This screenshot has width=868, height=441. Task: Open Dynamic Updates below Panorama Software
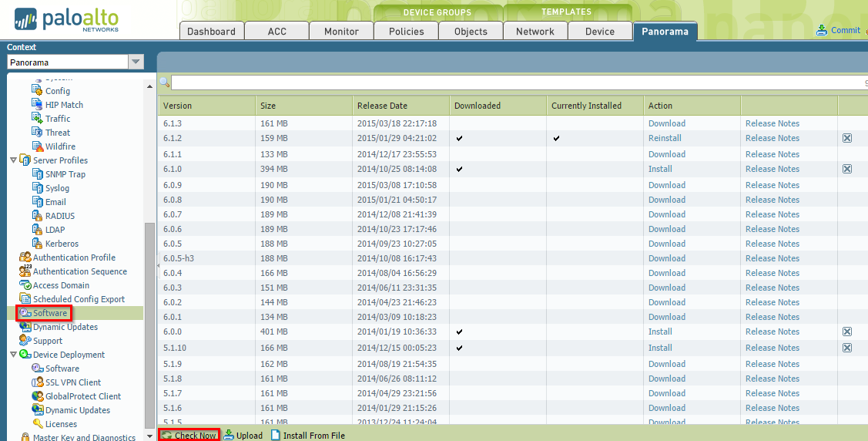pos(65,327)
